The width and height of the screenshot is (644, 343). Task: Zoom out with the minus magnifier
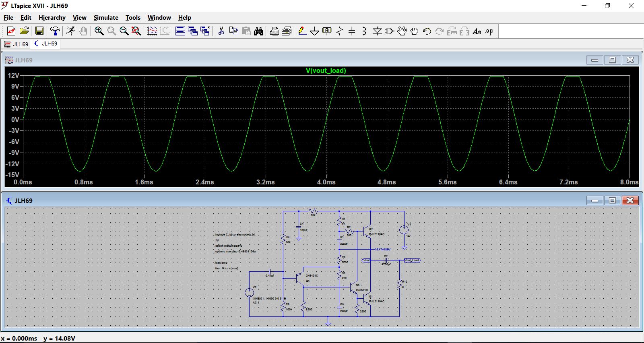(x=124, y=31)
